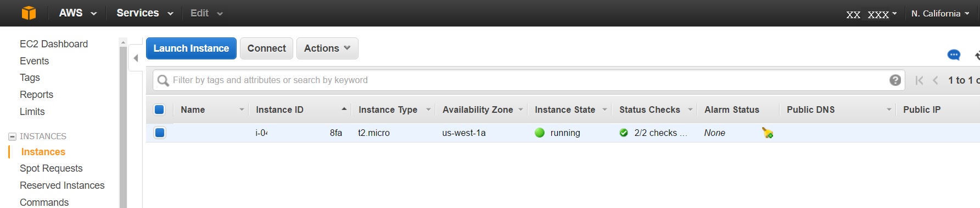Open Reserved Instances
Screen dimensions: 980x208
pyautogui.click(x=62, y=185)
